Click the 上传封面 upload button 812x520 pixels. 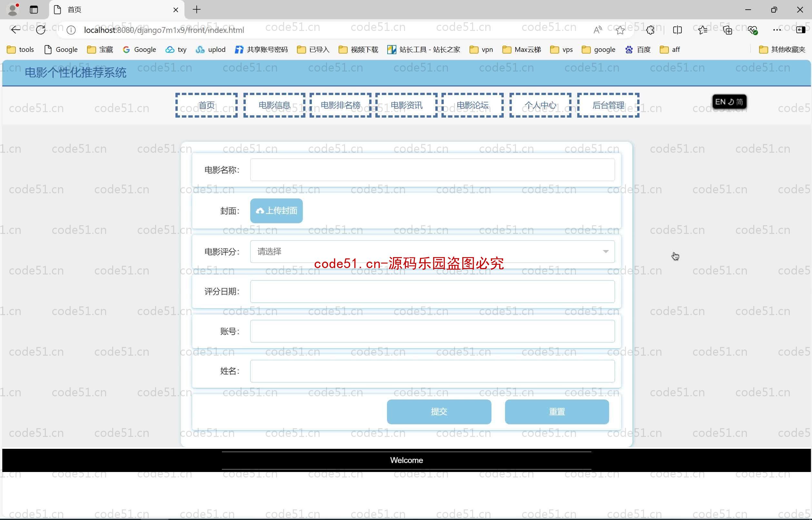pos(276,211)
